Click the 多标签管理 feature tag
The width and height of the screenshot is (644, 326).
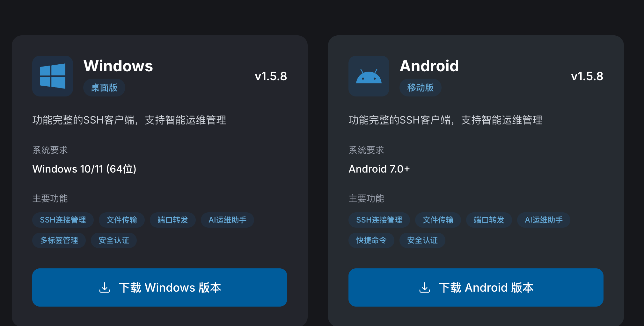(59, 240)
